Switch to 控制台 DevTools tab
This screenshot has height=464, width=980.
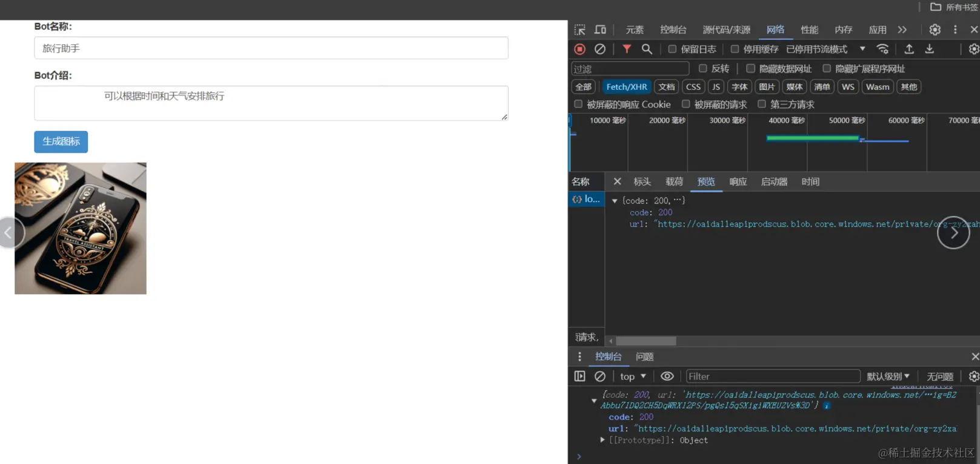[673, 30]
